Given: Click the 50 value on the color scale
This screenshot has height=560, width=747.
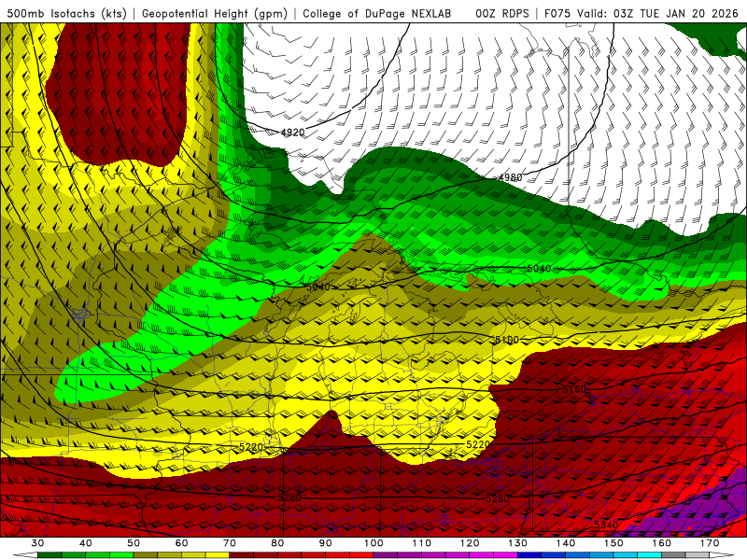Looking at the screenshot, I should click(134, 543).
